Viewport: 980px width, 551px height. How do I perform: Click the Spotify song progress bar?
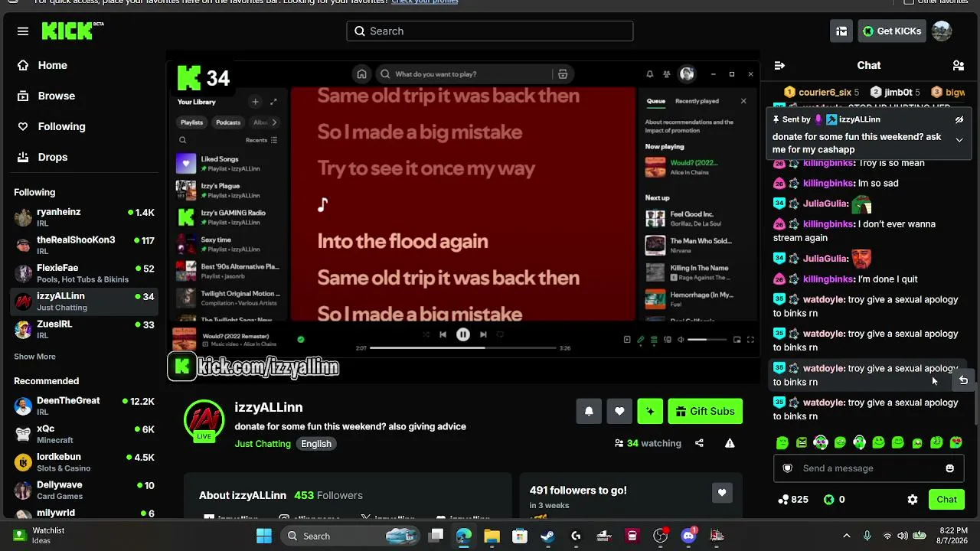(x=463, y=348)
